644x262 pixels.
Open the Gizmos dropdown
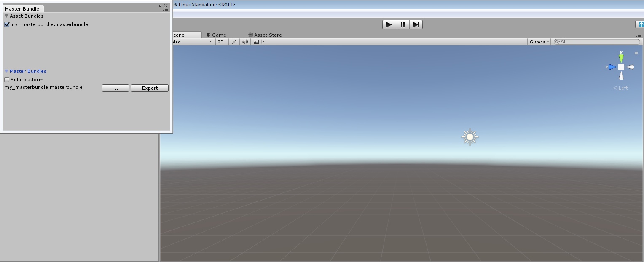pyautogui.click(x=539, y=42)
